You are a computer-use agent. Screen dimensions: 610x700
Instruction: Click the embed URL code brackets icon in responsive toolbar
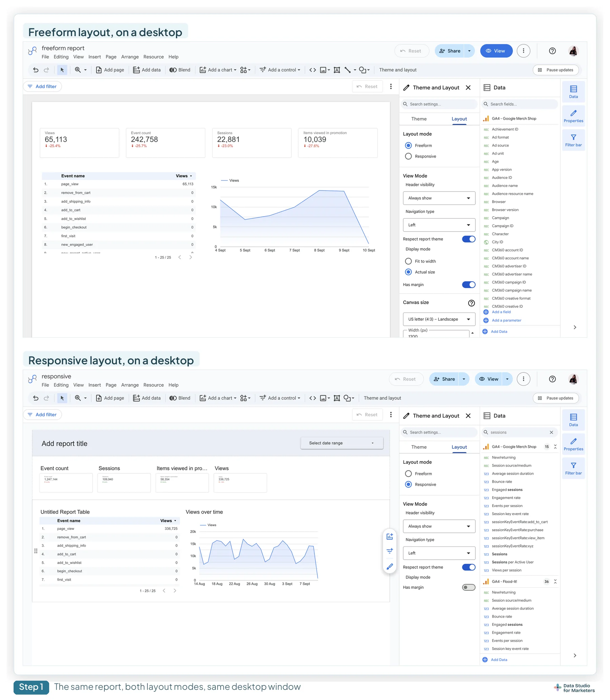(312, 398)
